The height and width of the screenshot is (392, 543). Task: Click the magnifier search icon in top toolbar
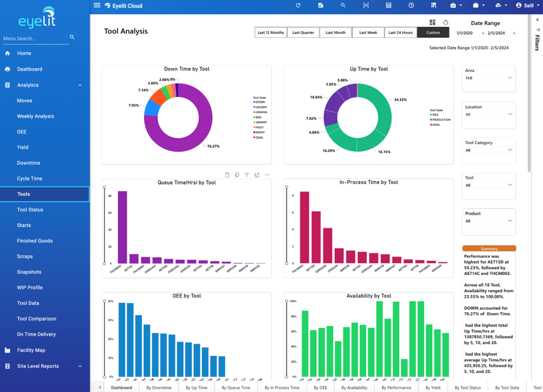tap(343, 5)
